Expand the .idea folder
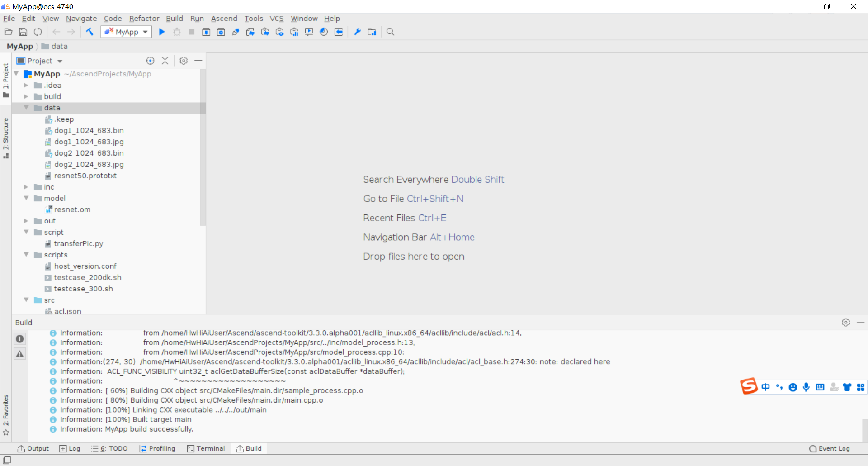868x466 pixels. (26, 85)
